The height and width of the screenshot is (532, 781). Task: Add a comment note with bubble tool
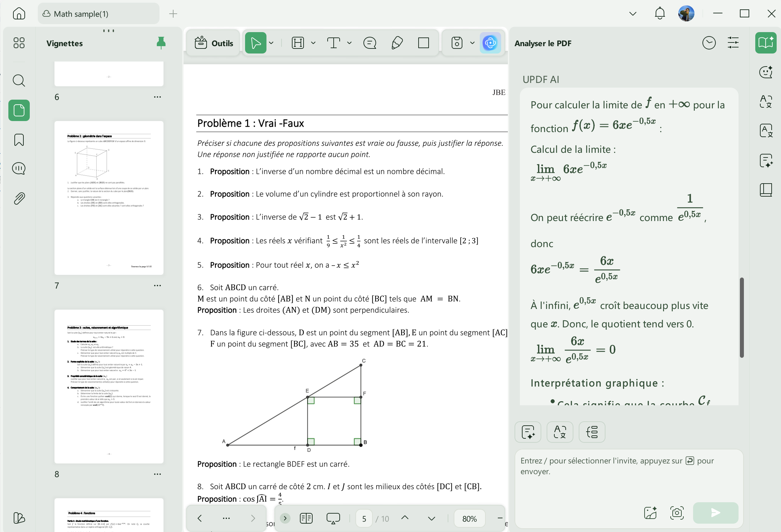point(370,43)
